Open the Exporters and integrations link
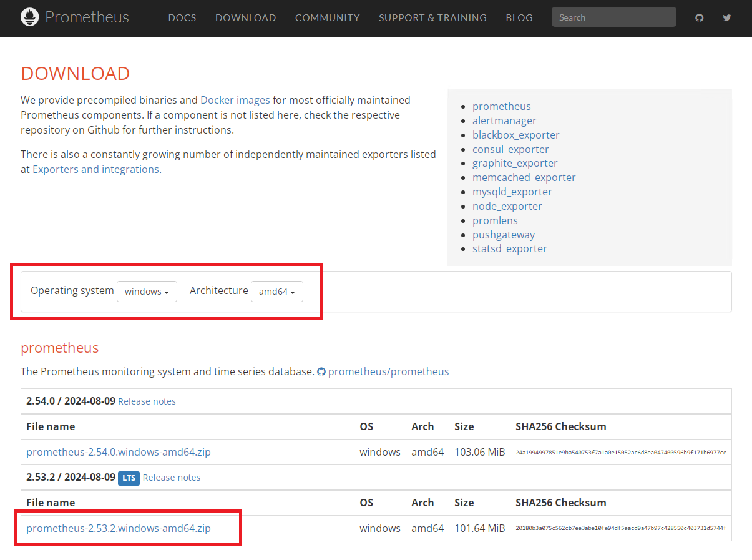 [95, 169]
